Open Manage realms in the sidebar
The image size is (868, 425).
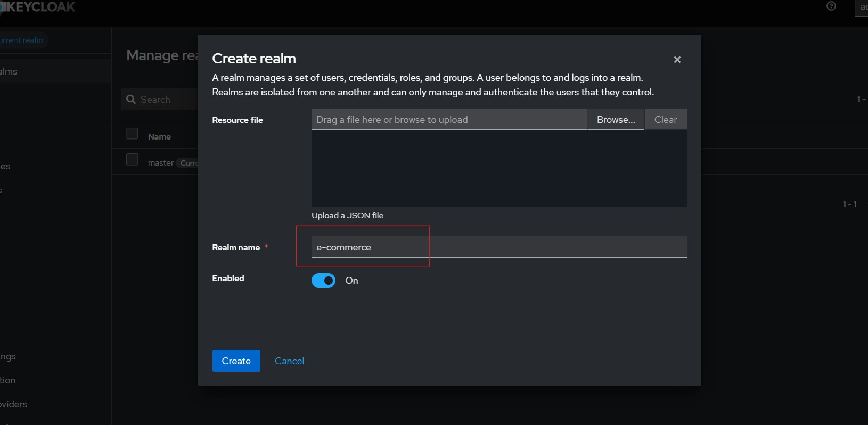point(9,71)
